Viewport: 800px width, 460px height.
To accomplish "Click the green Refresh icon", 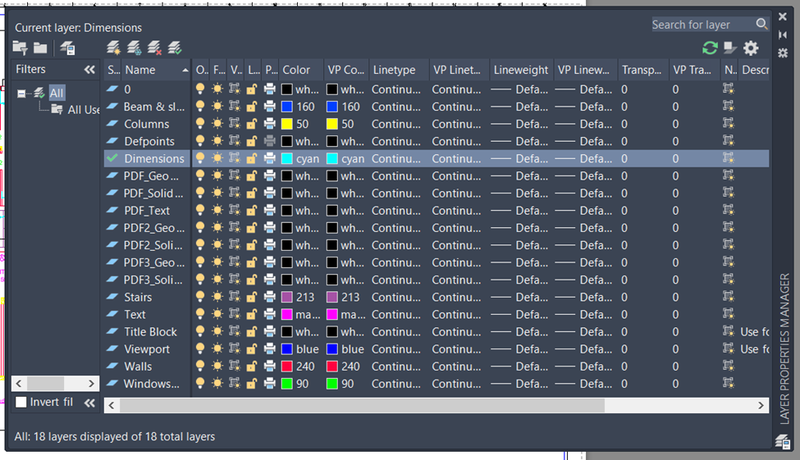I will (710, 48).
